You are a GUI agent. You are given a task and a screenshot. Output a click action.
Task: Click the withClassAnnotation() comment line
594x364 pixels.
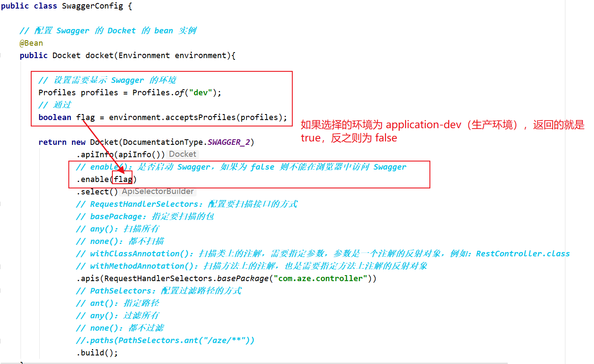(x=323, y=254)
